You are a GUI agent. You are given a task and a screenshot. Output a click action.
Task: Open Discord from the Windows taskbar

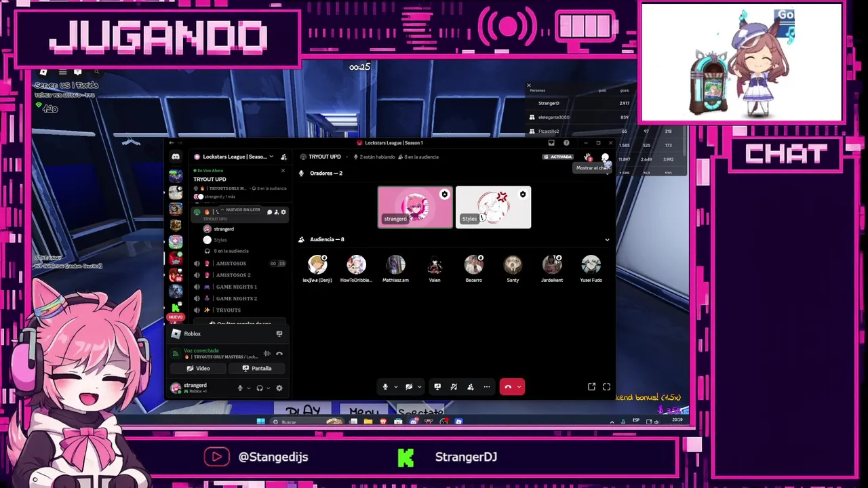click(x=414, y=422)
